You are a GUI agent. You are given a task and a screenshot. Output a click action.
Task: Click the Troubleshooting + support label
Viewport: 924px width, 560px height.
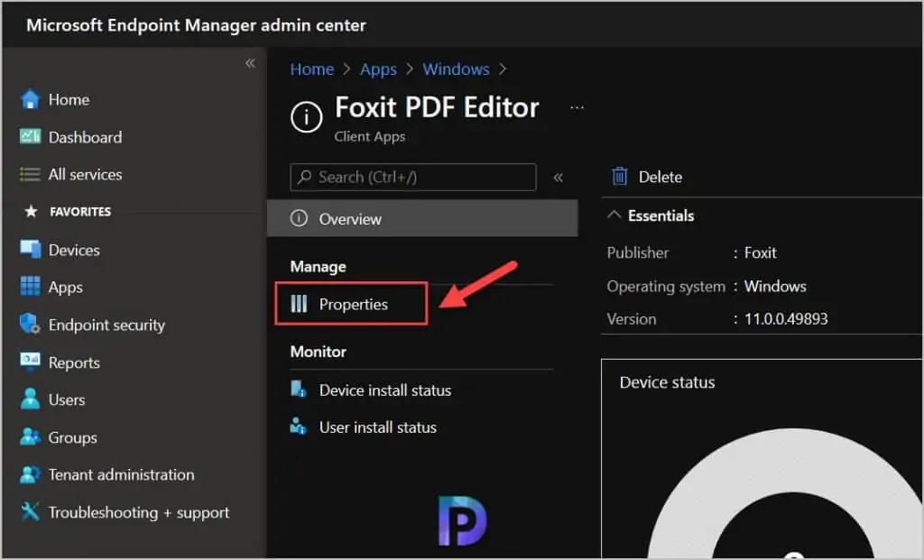[x=138, y=512]
